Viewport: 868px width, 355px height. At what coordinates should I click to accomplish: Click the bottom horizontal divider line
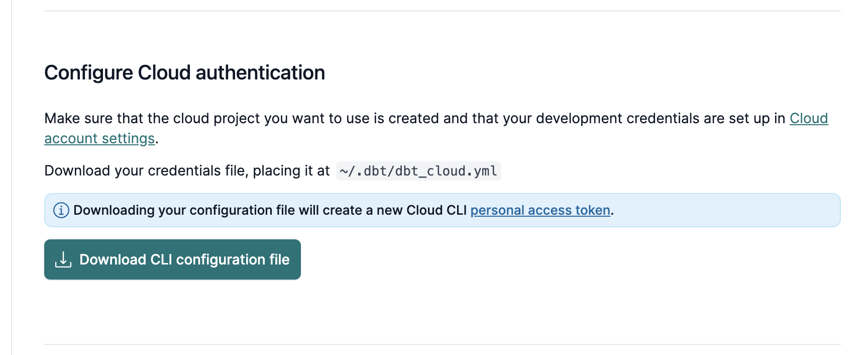coord(442,344)
